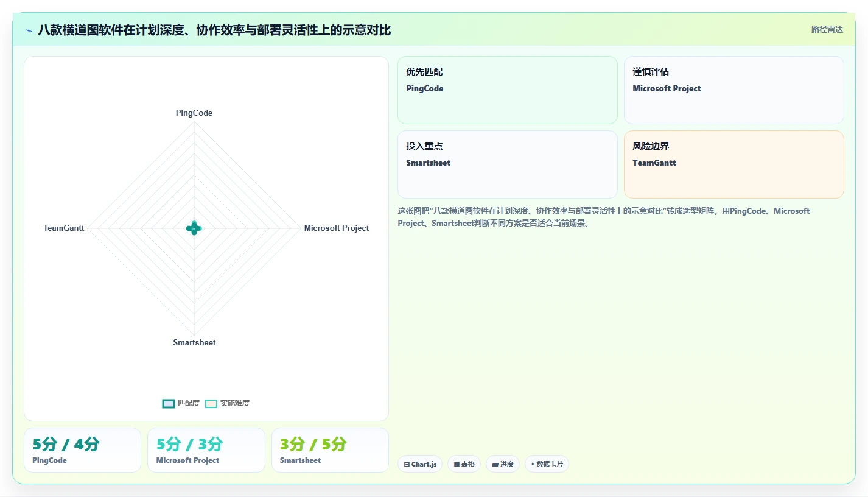The image size is (868, 497).
Task: Click the Chart.js tag
Action: (420, 464)
